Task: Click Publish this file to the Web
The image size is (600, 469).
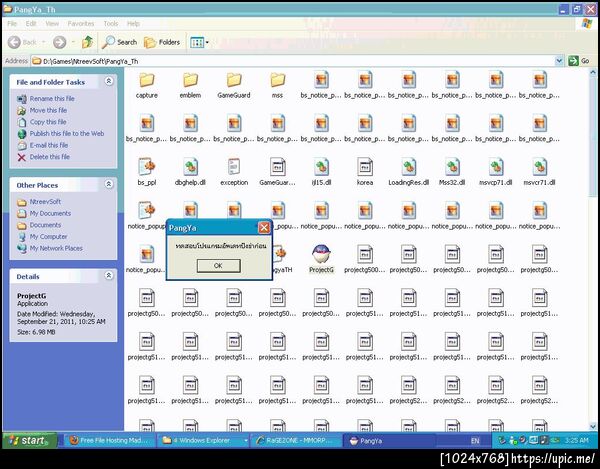Action: (x=67, y=134)
